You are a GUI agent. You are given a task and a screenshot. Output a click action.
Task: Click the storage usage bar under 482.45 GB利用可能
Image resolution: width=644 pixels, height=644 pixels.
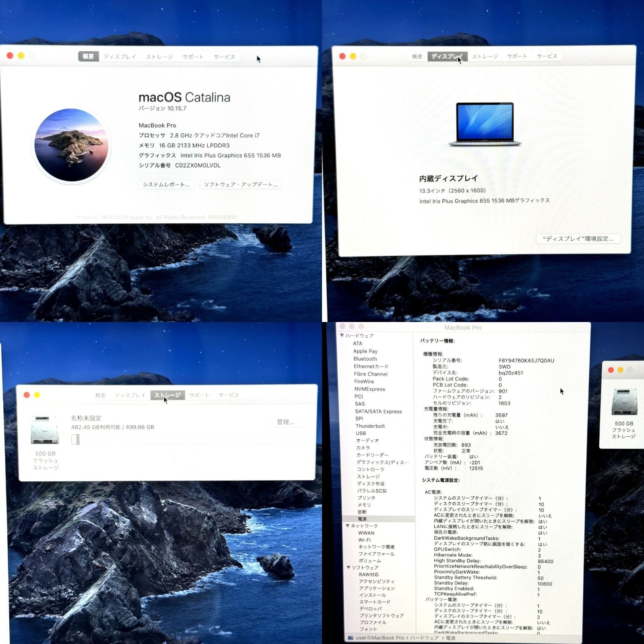click(x=188, y=439)
